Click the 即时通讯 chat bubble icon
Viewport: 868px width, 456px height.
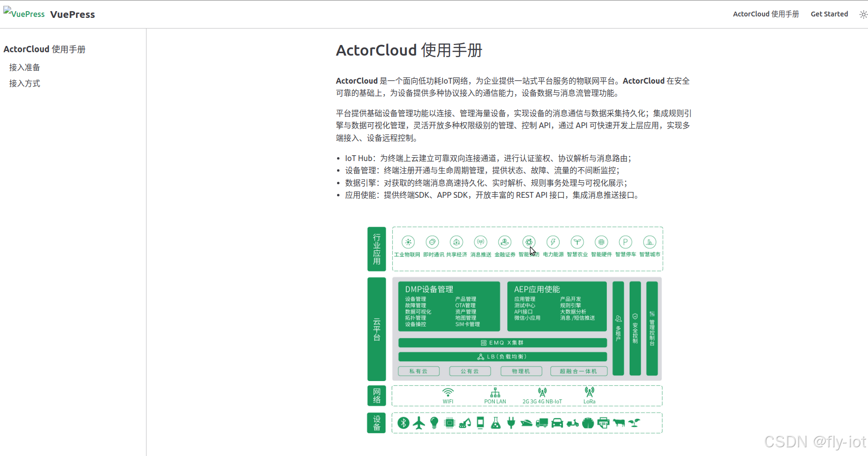point(432,242)
